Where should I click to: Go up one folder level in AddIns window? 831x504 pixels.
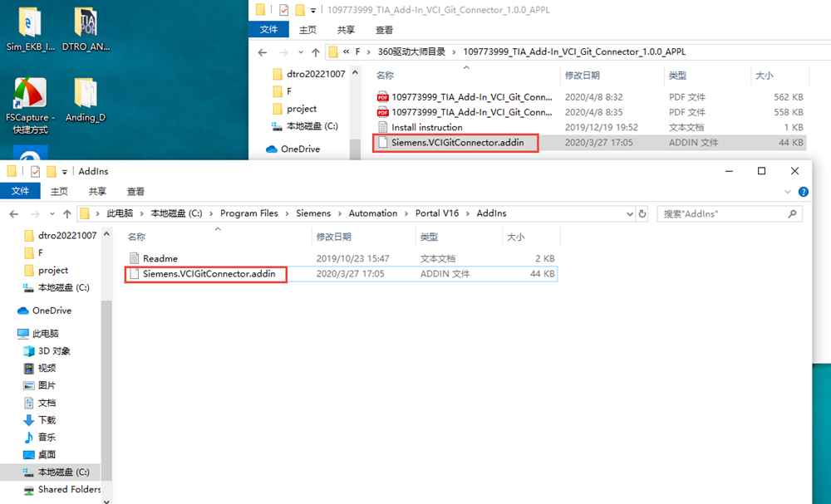(66, 214)
